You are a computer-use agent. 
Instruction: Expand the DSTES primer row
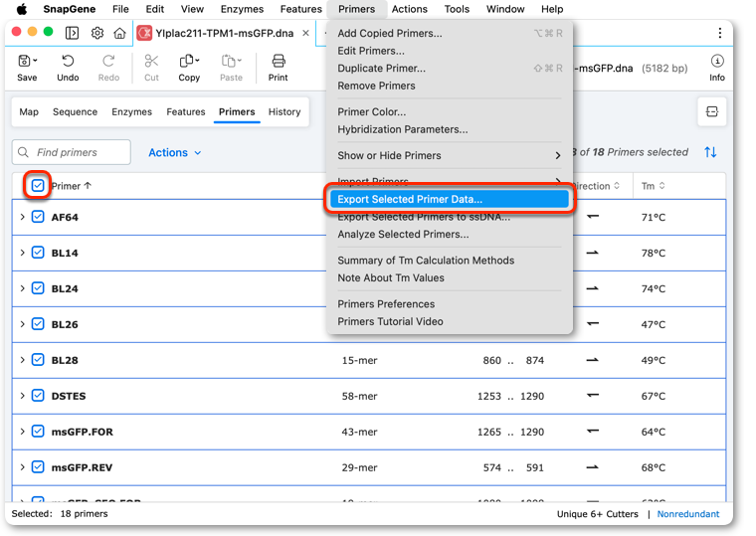(22, 395)
